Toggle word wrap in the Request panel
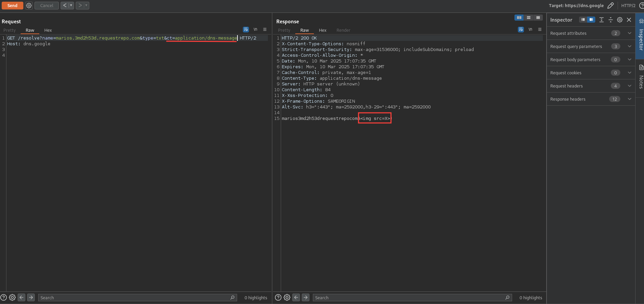Image resolution: width=644 pixels, height=304 pixels. 246,30
